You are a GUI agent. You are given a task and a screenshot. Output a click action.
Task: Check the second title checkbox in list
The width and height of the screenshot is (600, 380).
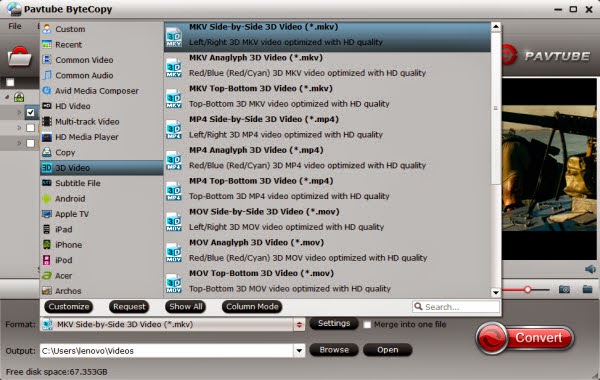(x=31, y=128)
